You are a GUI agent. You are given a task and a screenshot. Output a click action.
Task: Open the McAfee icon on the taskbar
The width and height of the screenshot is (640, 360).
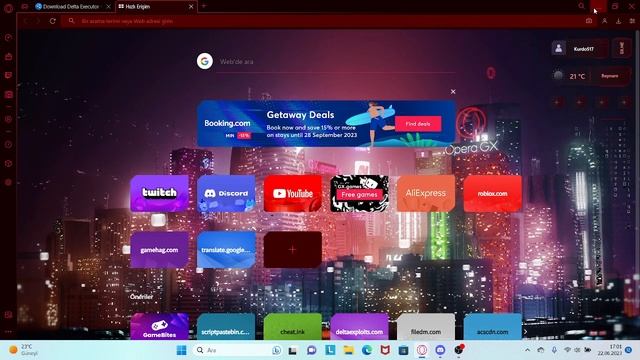[385, 350]
